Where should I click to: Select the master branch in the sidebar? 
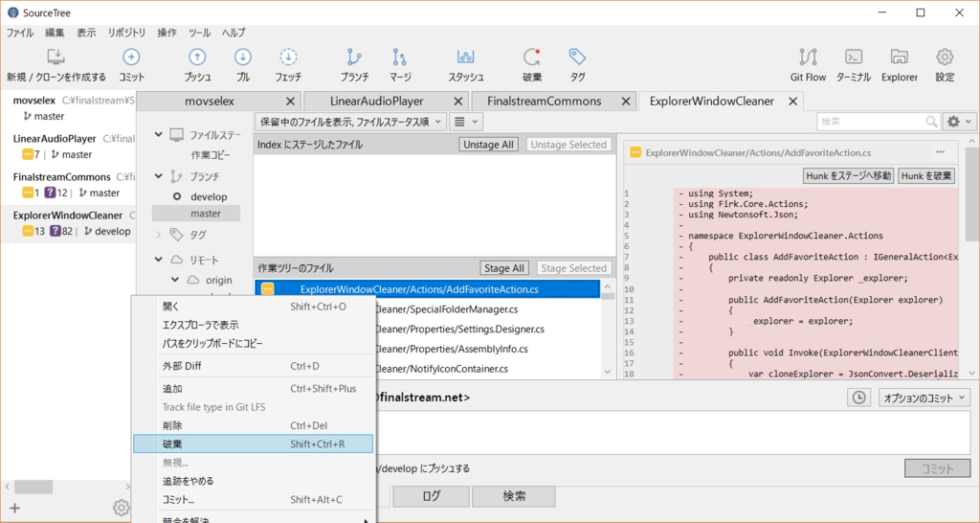click(x=206, y=214)
